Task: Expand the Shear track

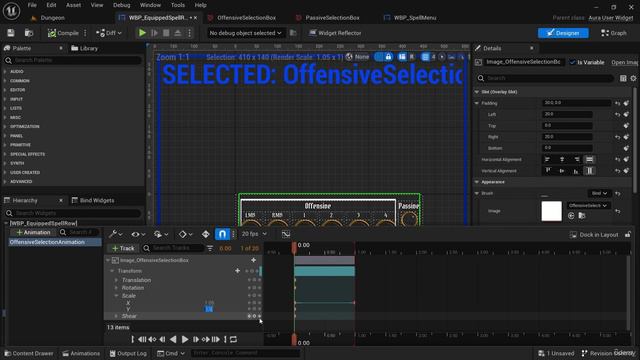Action: [x=116, y=316]
